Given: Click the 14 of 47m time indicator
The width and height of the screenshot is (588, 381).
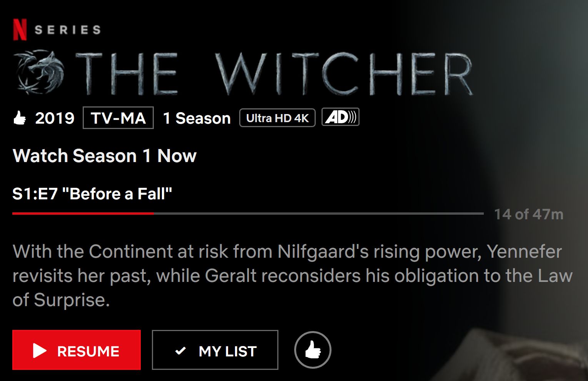Looking at the screenshot, I should tap(529, 214).
